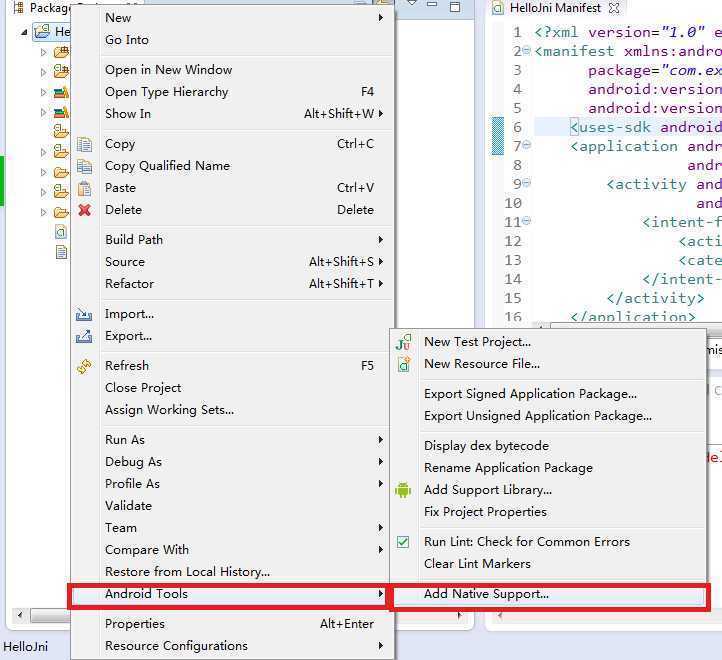Click the red Delete X icon
Screen dimensions: 722x660
84,210
